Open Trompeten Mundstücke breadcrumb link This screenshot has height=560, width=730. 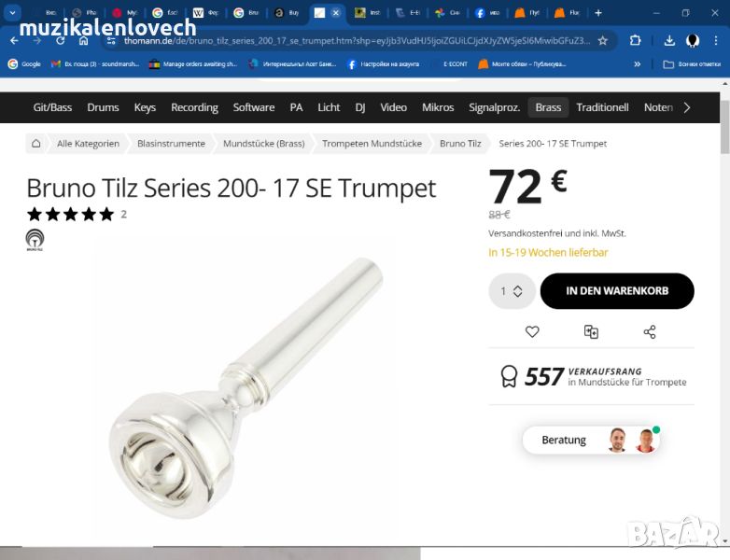[x=372, y=144]
